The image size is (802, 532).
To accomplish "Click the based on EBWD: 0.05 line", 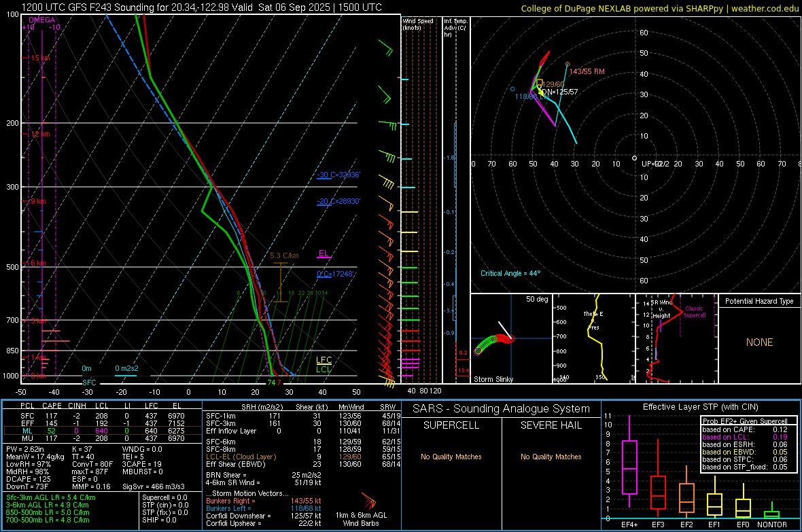I will click(x=745, y=452).
